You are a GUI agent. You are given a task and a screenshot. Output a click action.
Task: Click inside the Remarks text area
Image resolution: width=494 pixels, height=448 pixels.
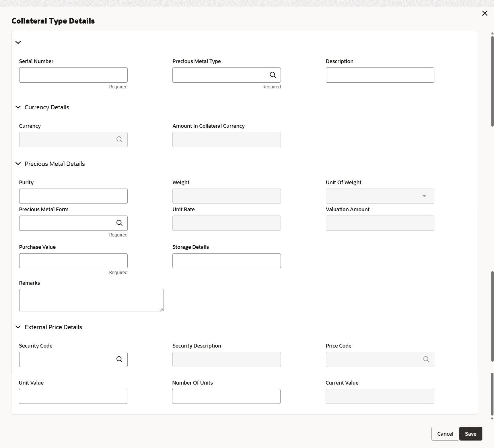coord(91,300)
